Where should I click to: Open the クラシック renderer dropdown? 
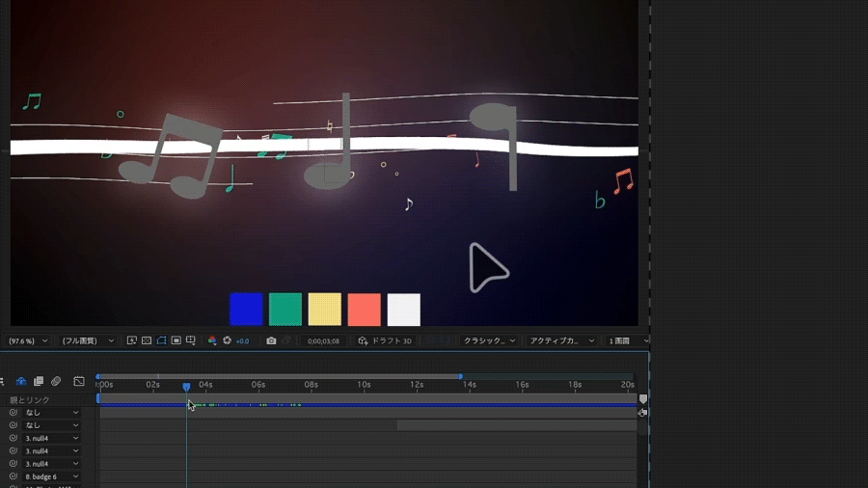point(489,340)
